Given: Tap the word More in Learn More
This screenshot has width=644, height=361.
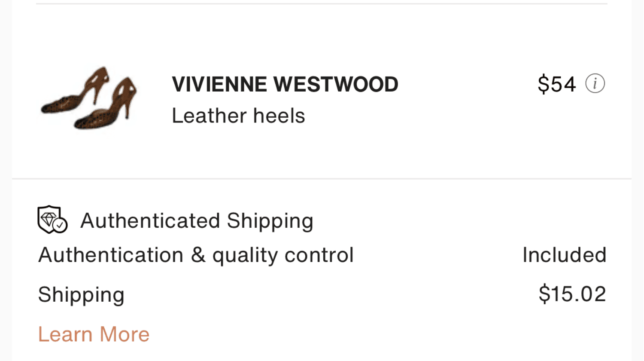Looking at the screenshot, I should coord(125,334).
